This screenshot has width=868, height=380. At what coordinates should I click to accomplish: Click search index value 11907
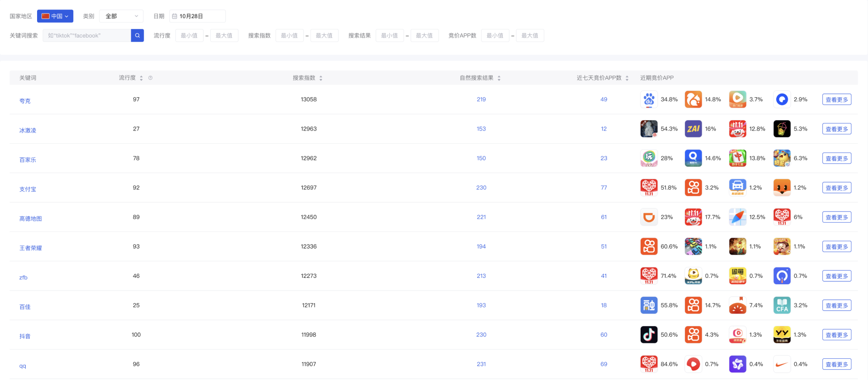point(309,364)
